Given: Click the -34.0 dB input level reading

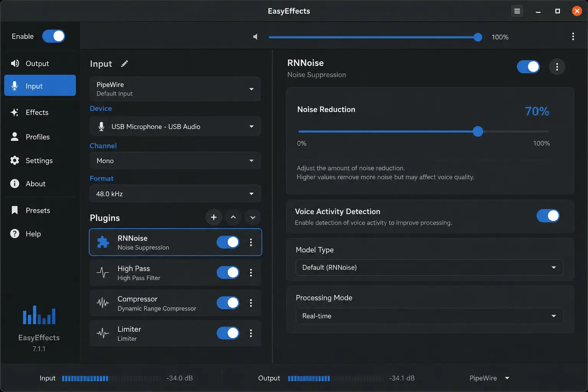Looking at the screenshot, I should coord(180,378).
